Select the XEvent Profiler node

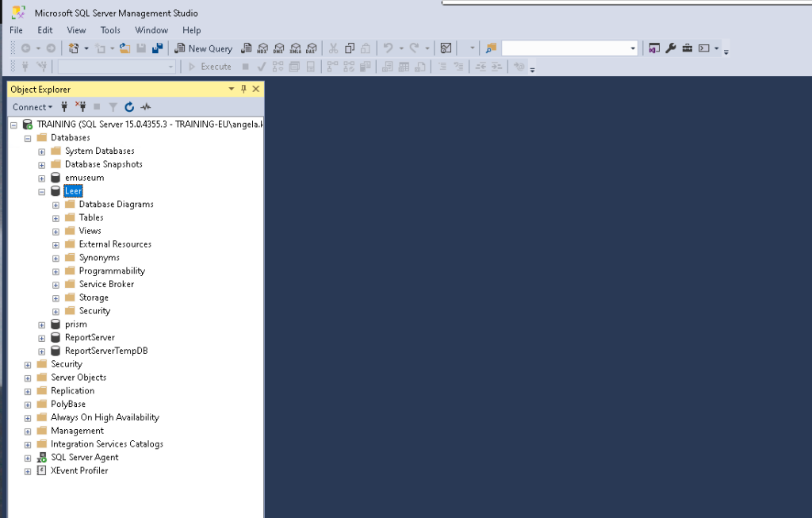point(79,470)
